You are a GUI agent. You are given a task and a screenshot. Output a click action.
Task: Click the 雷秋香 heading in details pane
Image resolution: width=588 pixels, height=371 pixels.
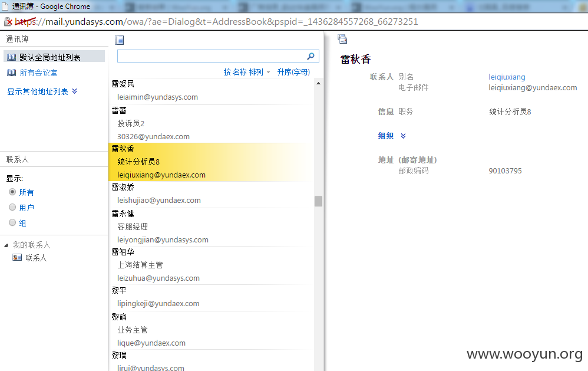click(355, 59)
